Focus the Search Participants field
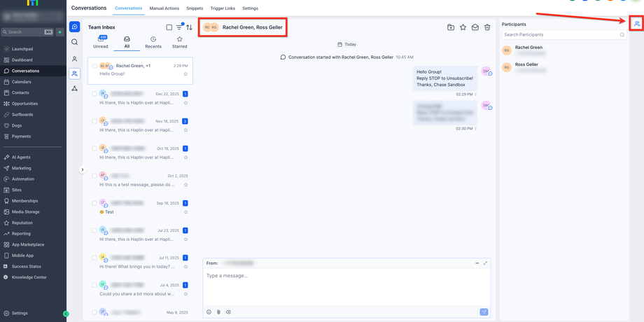Image resolution: width=644 pixels, height=322 pixels. [564, 35]
